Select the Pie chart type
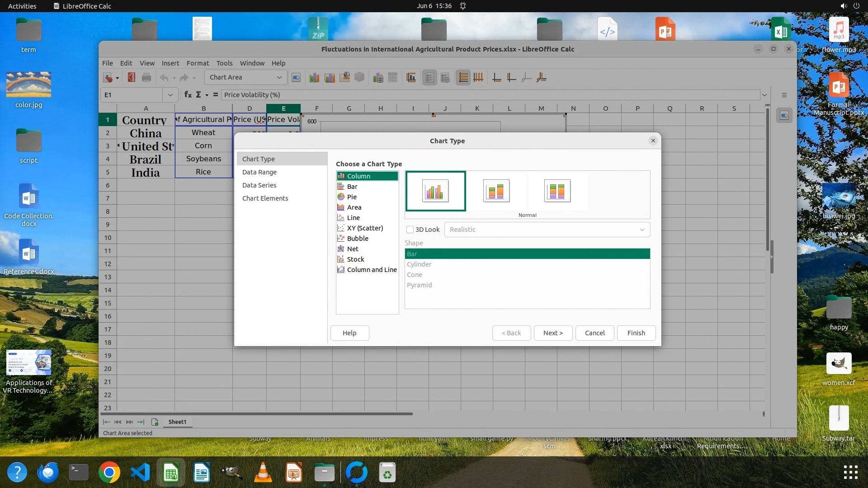The image size is (868, 488). click(352, 197)
